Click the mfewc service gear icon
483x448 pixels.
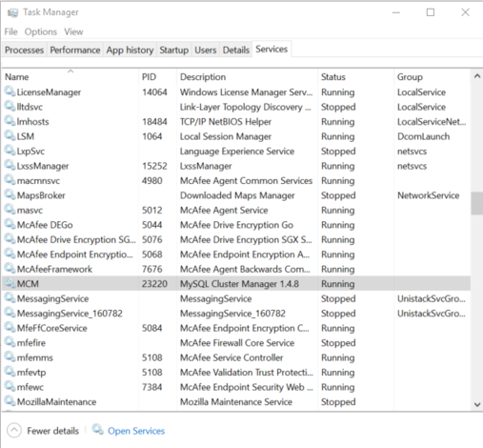click(x=10, y=386)
